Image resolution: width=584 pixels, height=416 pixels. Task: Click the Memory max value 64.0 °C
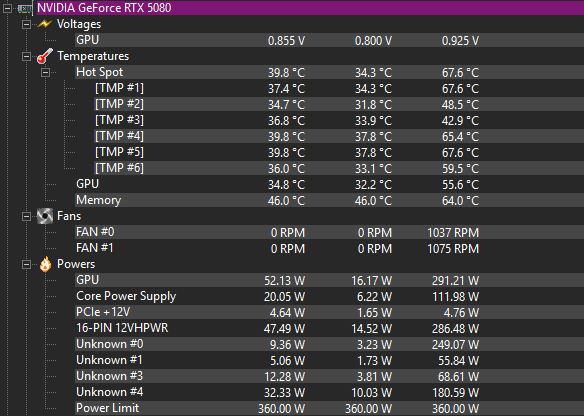tap(460, 201)
